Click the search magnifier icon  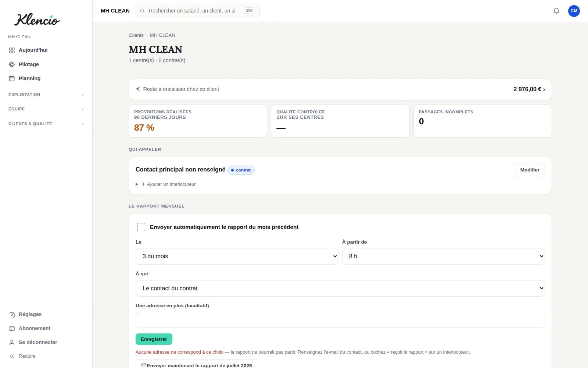click(x=143, y=11)
